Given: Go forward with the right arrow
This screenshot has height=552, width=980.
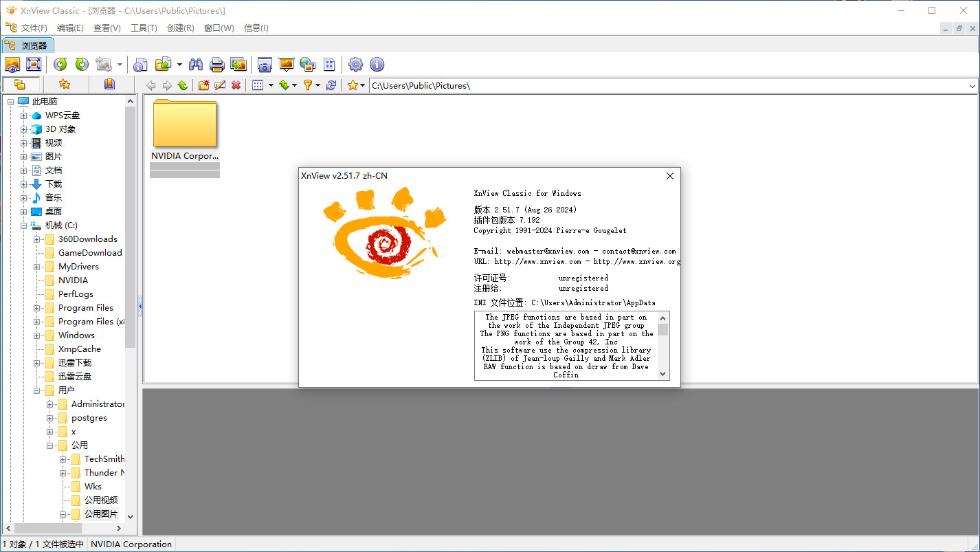Looking at the screenshot, I should click(167, 85).
